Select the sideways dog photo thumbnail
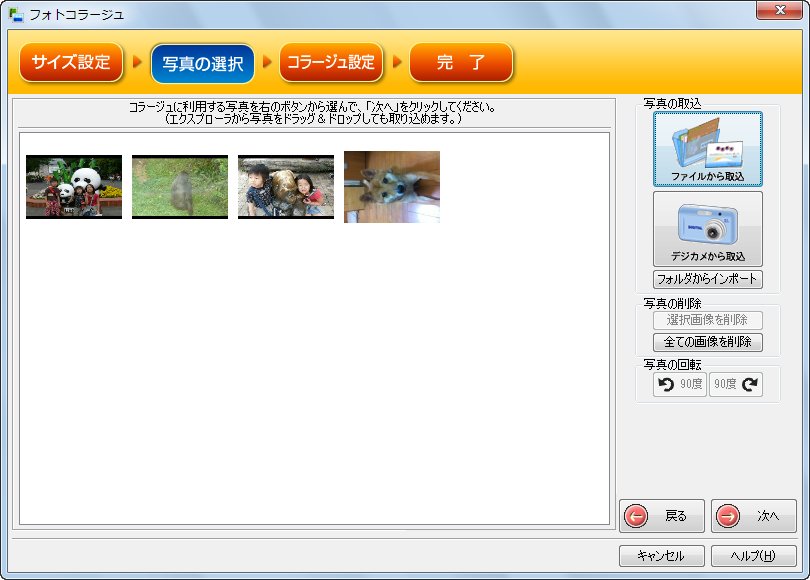810x580 pixels. (392, 187)
